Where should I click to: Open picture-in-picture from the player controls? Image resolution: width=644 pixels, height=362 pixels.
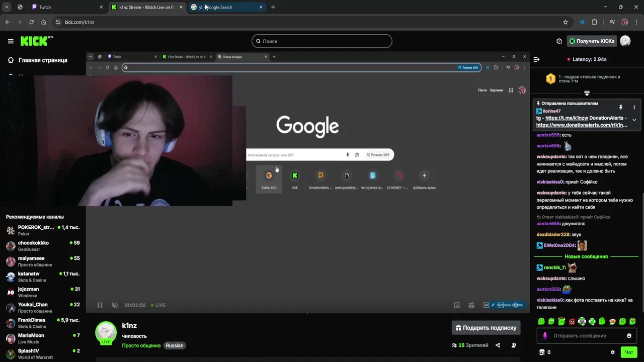[456, 305]
